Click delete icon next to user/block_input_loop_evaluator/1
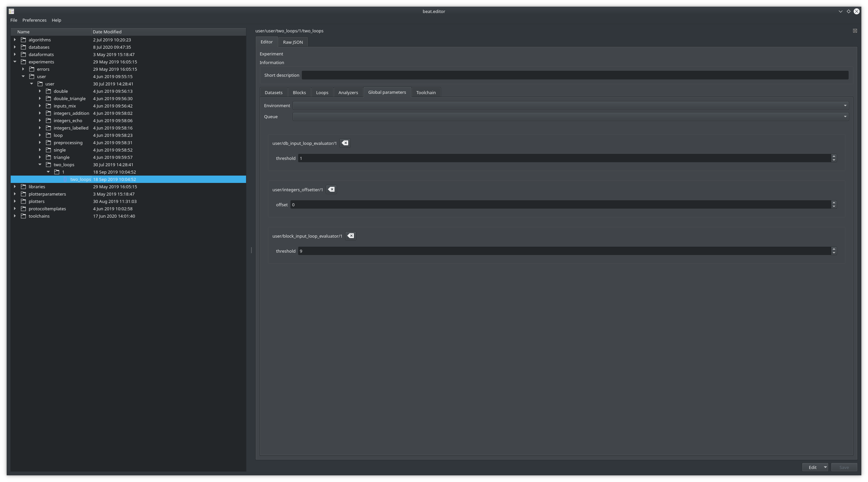 (x=351, y=236)
